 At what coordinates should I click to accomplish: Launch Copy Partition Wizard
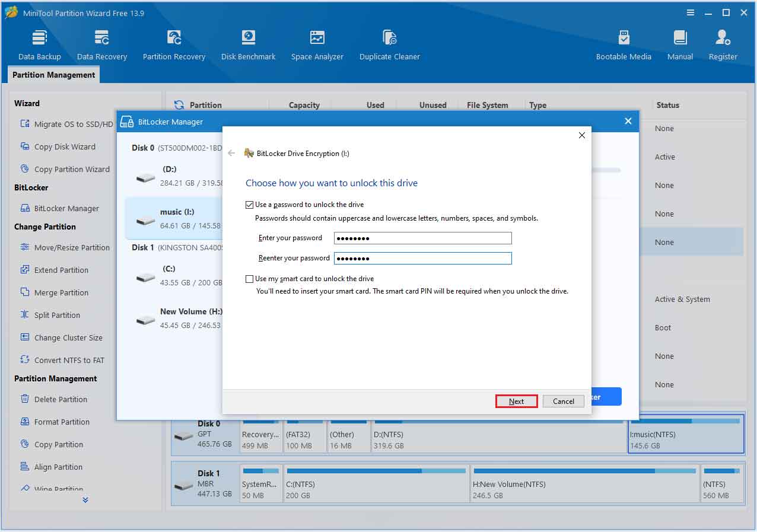pos(65,169)
